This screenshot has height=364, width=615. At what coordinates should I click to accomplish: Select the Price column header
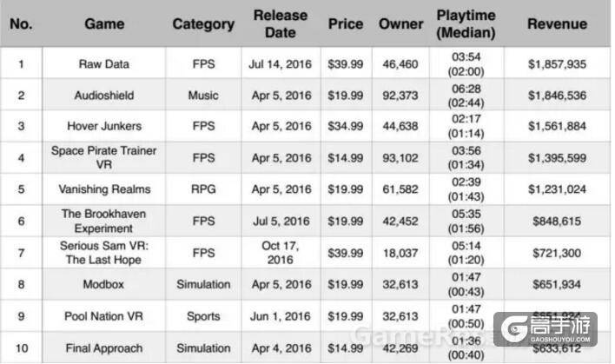pyautogui.click(x=346, y=24)
